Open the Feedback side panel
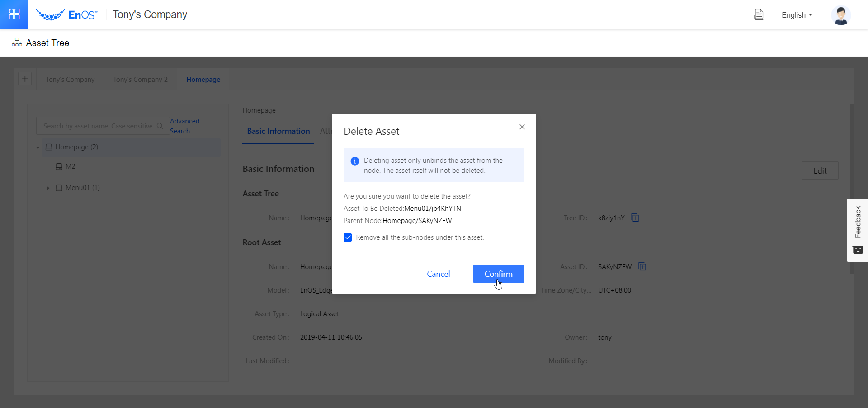Image resolution: width=868 pixels, height=408 pixels. click(857, 230)
